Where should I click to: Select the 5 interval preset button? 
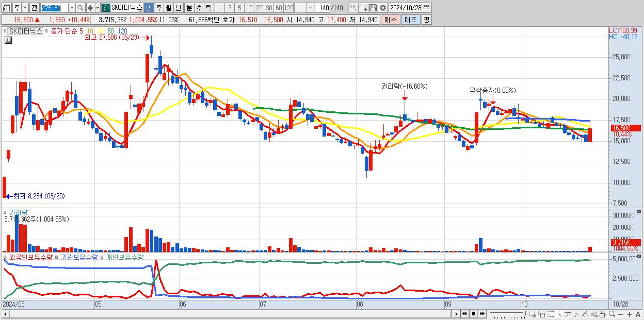239,8
